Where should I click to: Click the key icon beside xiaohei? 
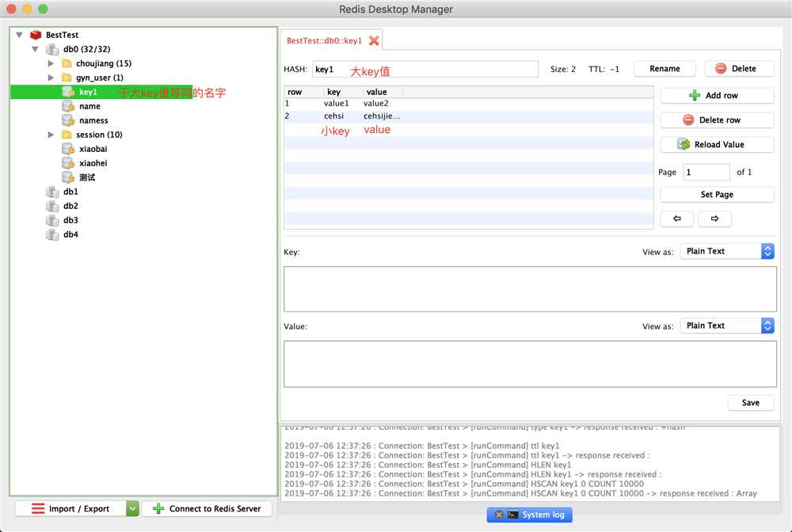68,163
